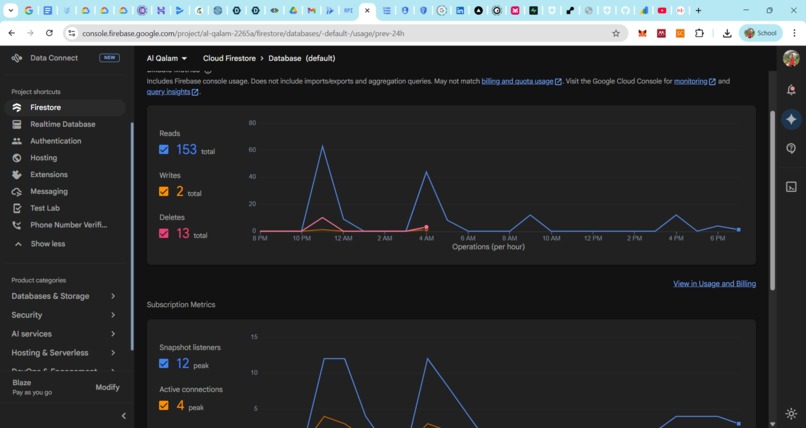Open Realtime Database in sidebar
The height and width of the screenshot is (428, 806).
[x=65, y=124]
